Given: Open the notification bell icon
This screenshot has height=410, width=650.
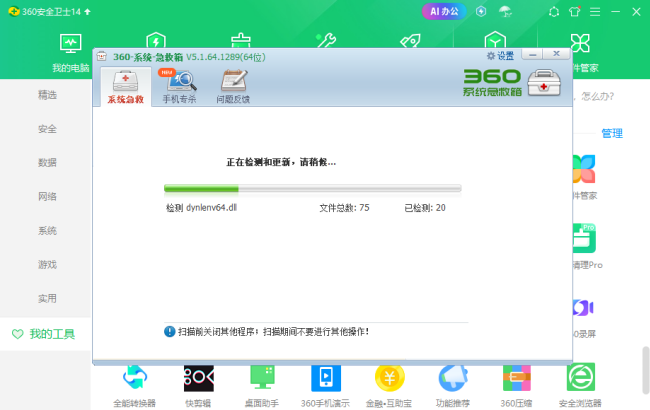Looking at the screenshot, I should click(554, 12).
